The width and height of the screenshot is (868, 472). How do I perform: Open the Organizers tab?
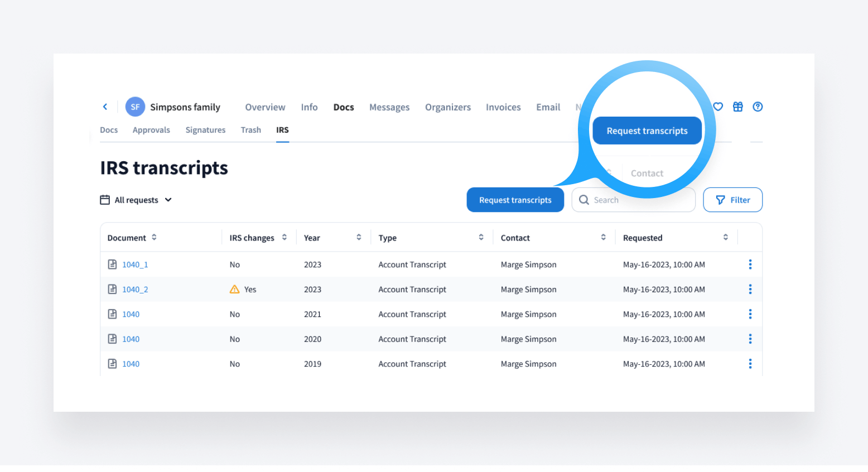[447, 107]
